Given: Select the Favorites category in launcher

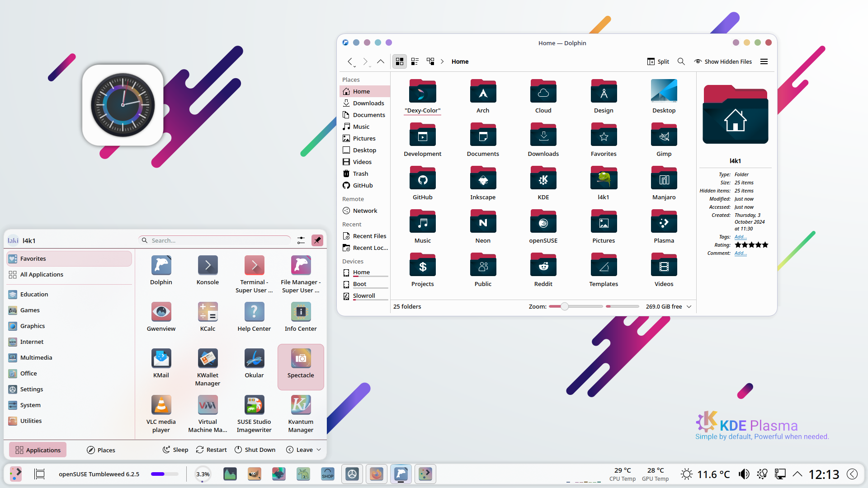Looking at the screenshot, I should (x=69, y=259).
